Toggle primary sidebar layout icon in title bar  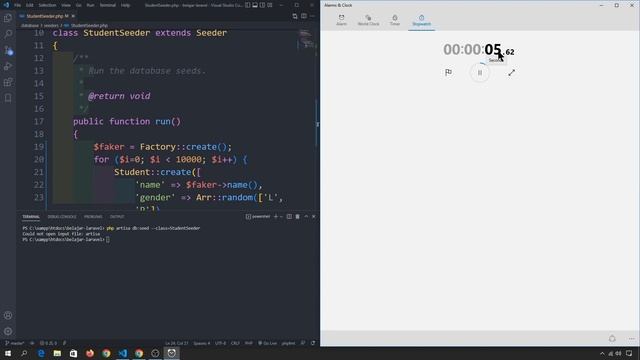point(248,5)
